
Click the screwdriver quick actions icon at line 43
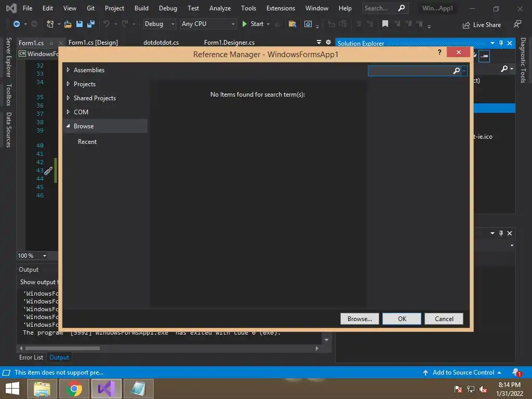[x=48, y=170]
